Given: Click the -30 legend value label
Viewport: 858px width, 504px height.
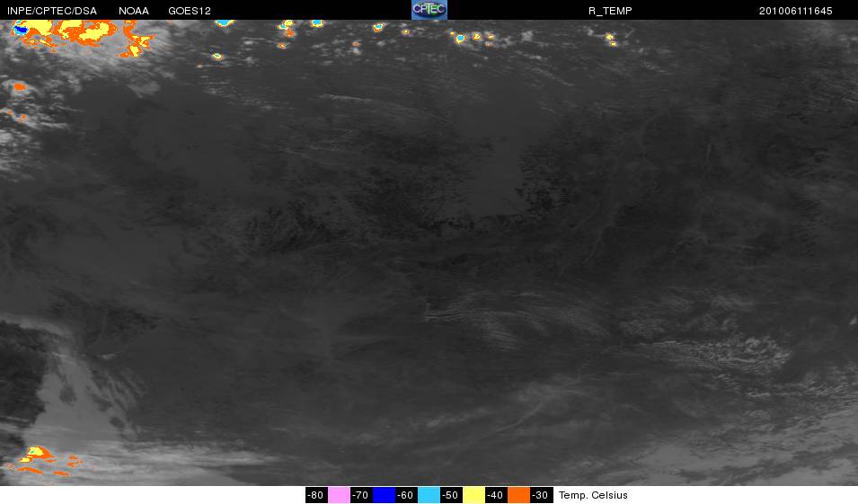Looking at the screenshot, I should coord(540,495).
